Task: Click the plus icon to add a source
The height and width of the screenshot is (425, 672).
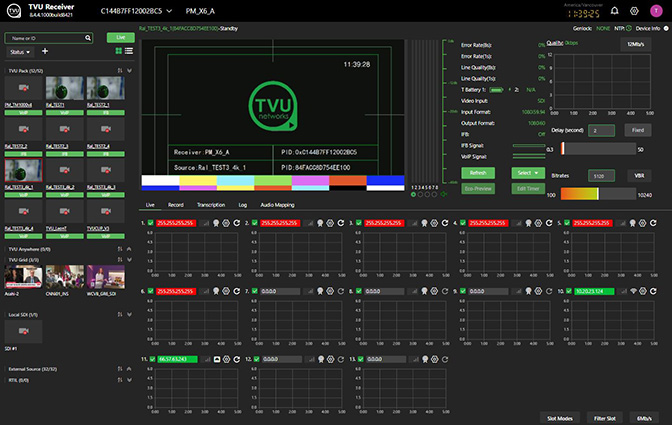Action: [x=45, y=51]
